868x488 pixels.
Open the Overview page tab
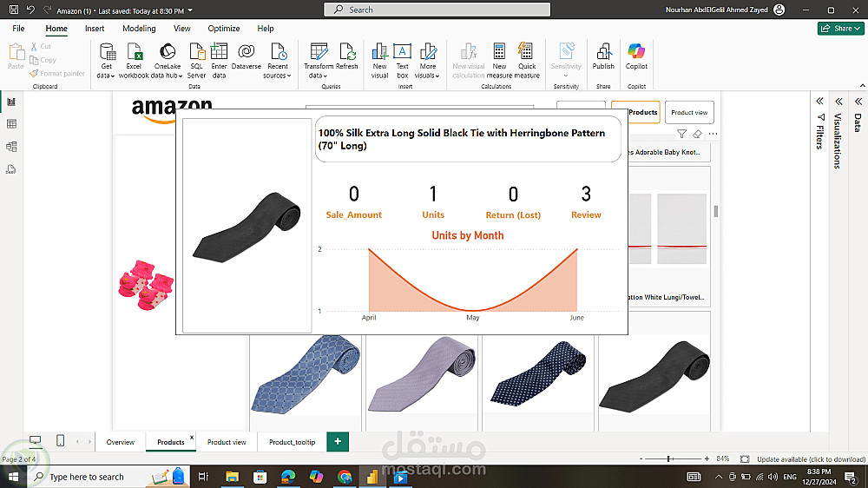120,442
